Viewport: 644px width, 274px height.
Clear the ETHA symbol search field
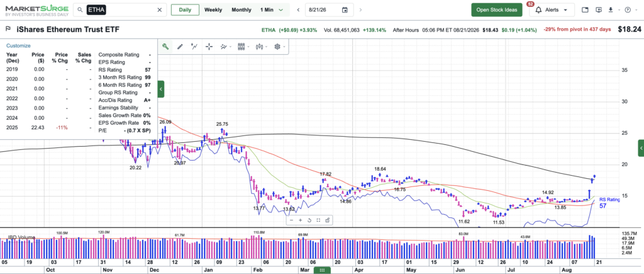tap(160, 10)
